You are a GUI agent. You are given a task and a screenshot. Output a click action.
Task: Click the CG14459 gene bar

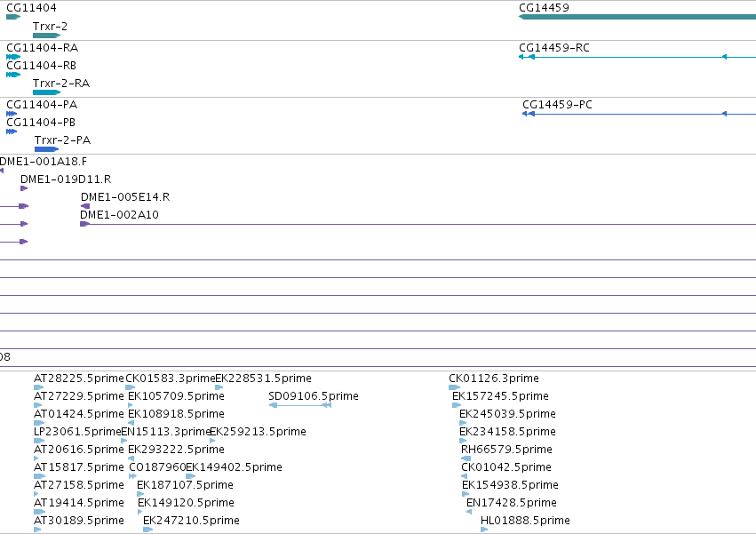tap(637, 17)
